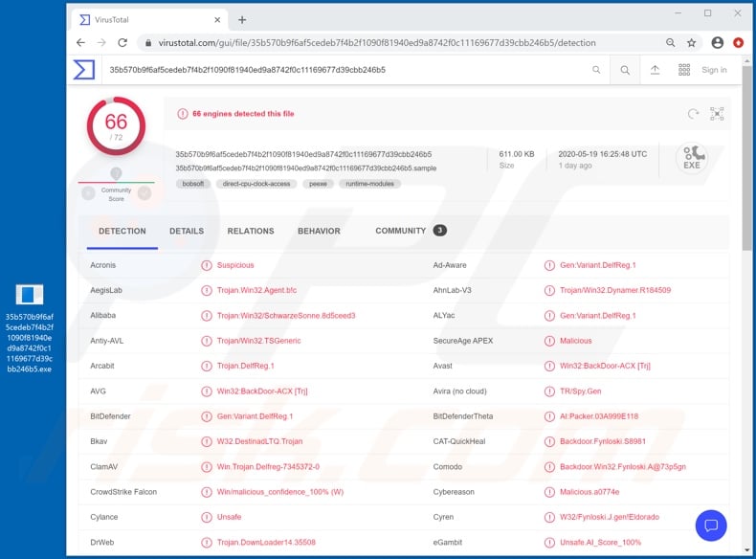Click the 611.00 KB file size

click(x=517, y=154)
